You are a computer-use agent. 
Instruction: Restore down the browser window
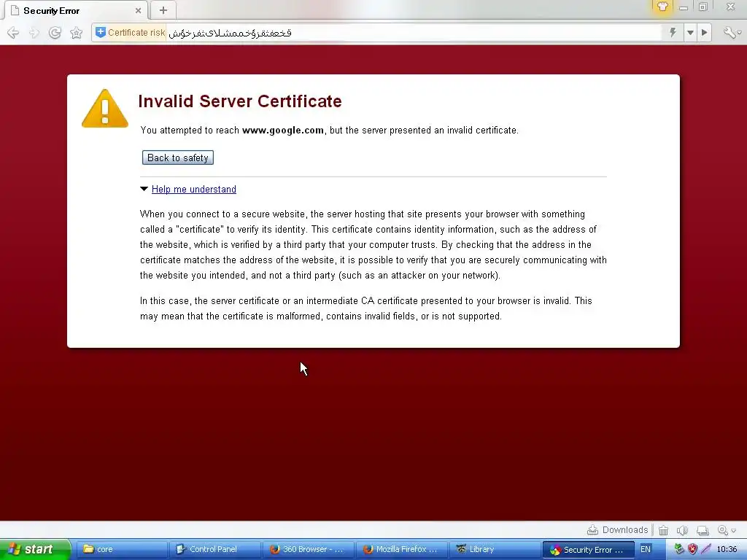click(x=703, y=7)
